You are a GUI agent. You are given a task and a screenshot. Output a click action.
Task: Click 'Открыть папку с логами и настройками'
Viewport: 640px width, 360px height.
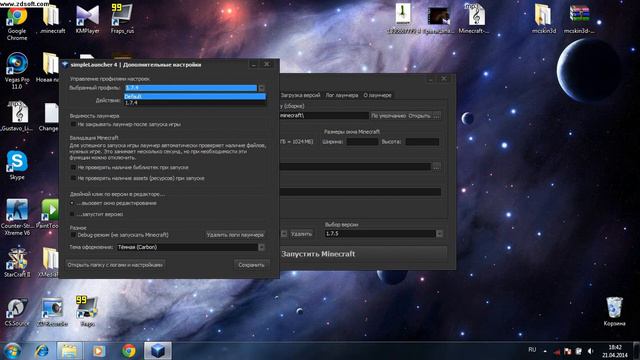[x=115, y=265]
